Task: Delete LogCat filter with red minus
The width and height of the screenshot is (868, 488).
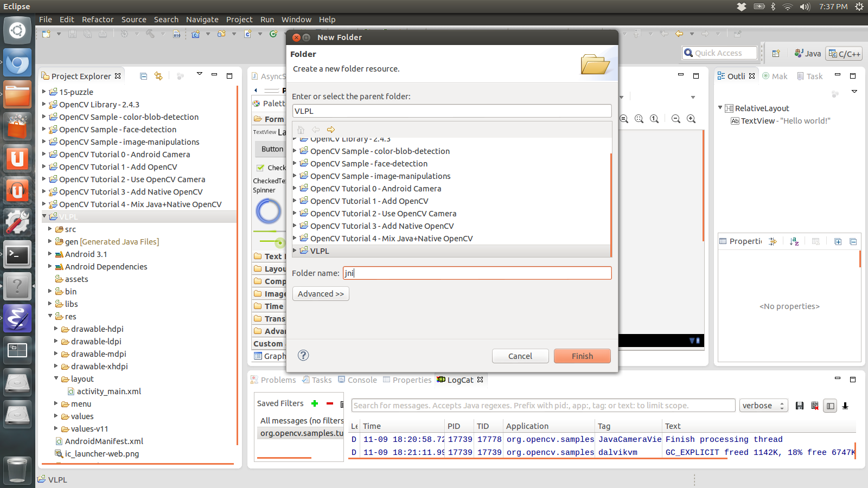Action: click(x=329, y=403)
